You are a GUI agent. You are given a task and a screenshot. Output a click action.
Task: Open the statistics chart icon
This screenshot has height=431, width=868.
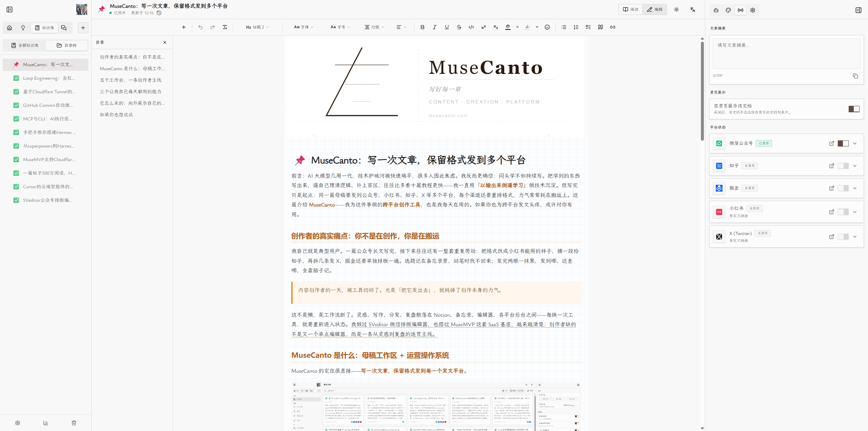(46, 423)
